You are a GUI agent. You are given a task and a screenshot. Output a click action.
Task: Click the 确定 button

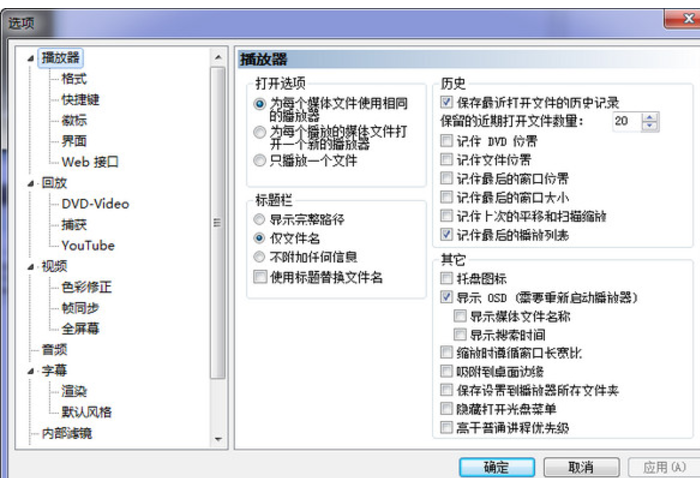[496, 467]
